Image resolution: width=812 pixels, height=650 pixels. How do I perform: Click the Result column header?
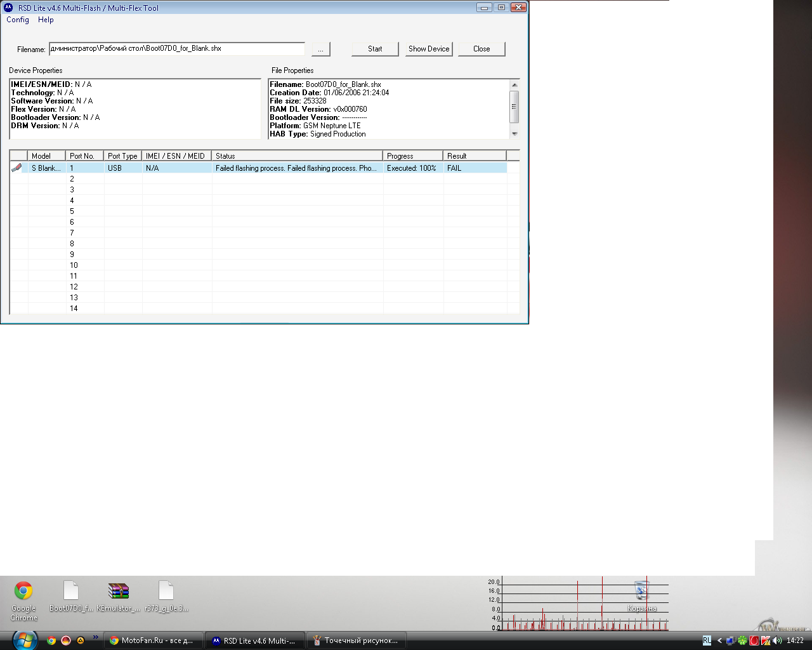point(475,156)
